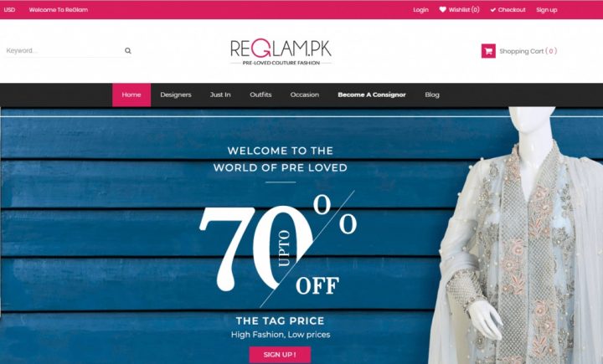Viewport: 603px width, 364px height.
Task: Click the Wishlist heart icon
Action: point(443,9)
